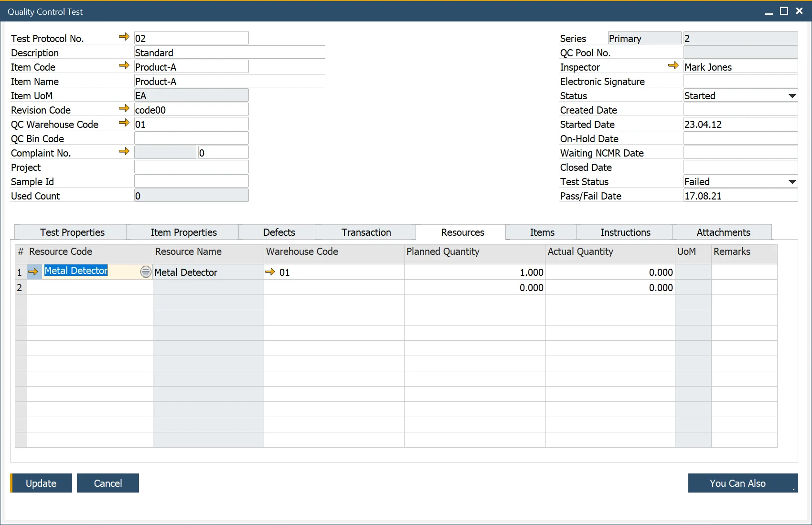812x525 pixels.
Task: Open Inspector link arrow for Mark Jones
Action: (673, 65)
